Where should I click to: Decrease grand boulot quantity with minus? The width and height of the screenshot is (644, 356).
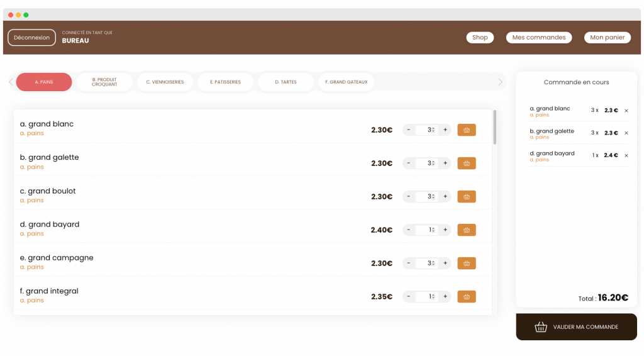pyautogui.click(x=409, y=196)
